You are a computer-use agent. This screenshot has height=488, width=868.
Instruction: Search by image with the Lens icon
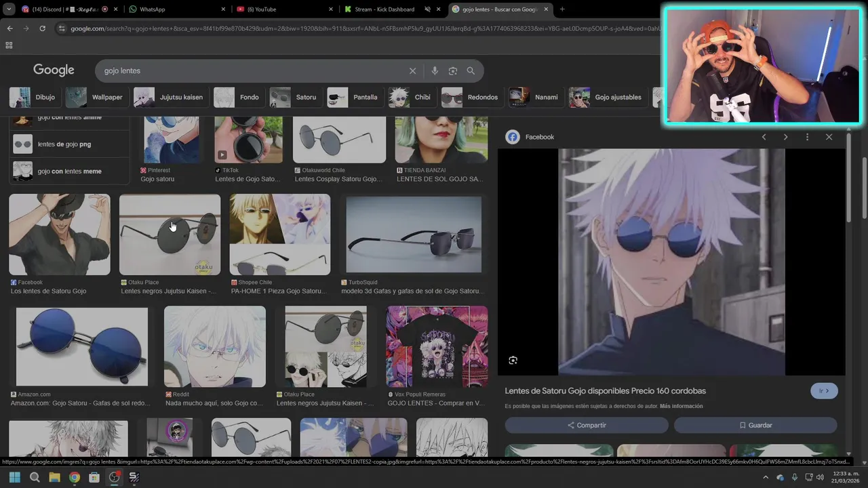click(x=452, y=70)
